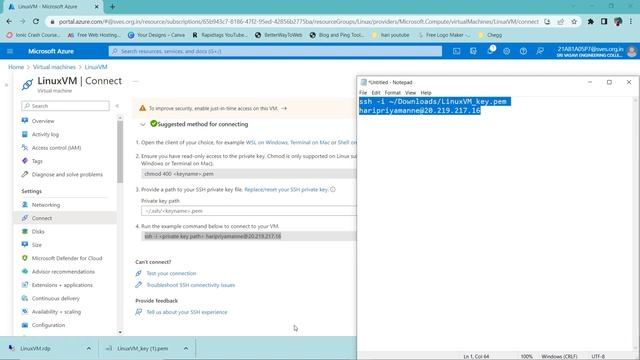Image resolution: width=640 pixels, height=360 pixels.
Task: Close the LinuxVM Azure browser tab
Action: (x=96, y=7)
